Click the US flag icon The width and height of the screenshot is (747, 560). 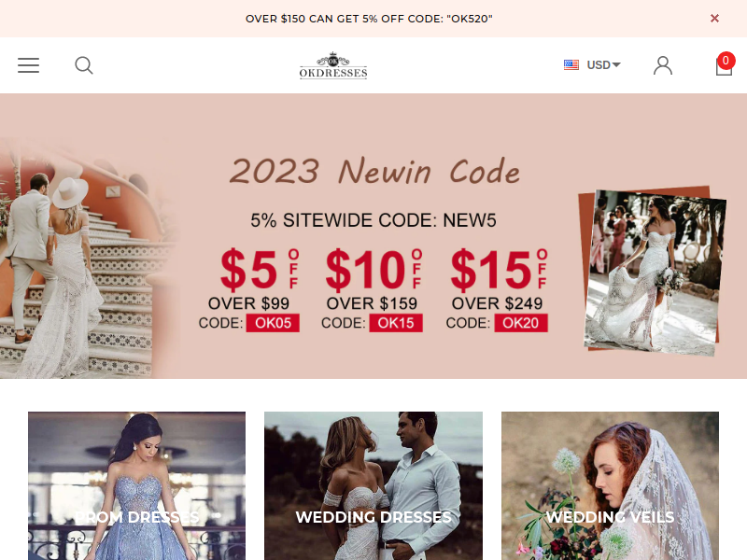click(x=571, y=64)
